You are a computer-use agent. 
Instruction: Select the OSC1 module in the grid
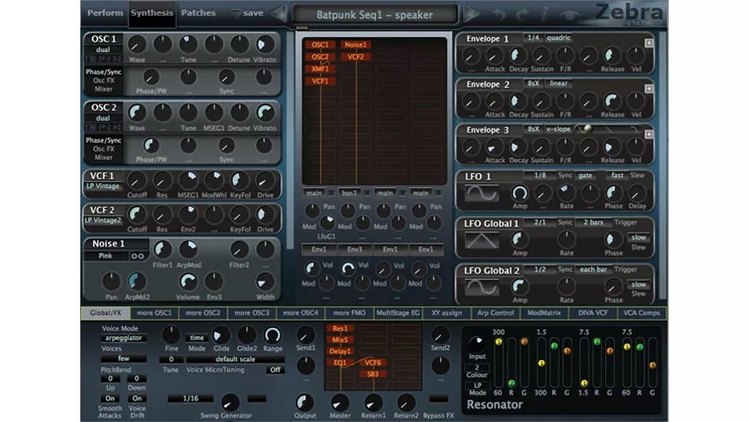point(320,45)
